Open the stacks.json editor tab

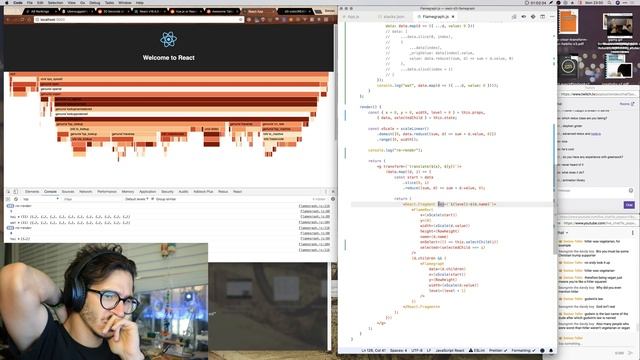point(391,17)
